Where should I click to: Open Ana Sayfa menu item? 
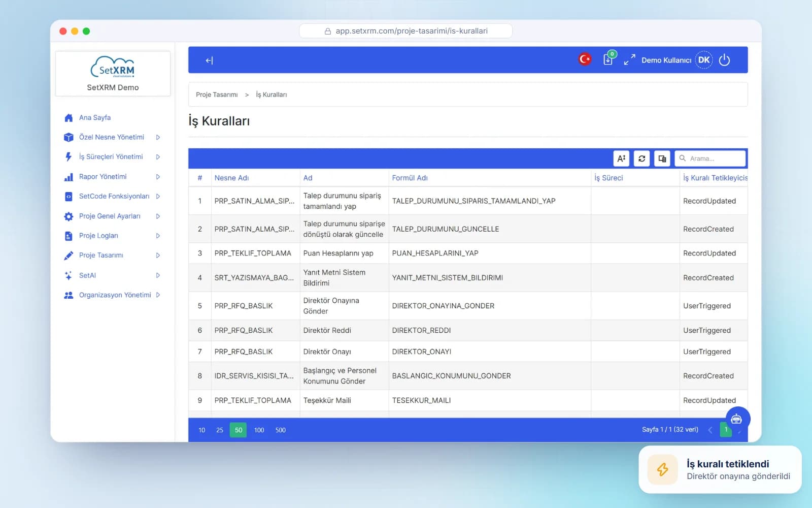[94, 117]
